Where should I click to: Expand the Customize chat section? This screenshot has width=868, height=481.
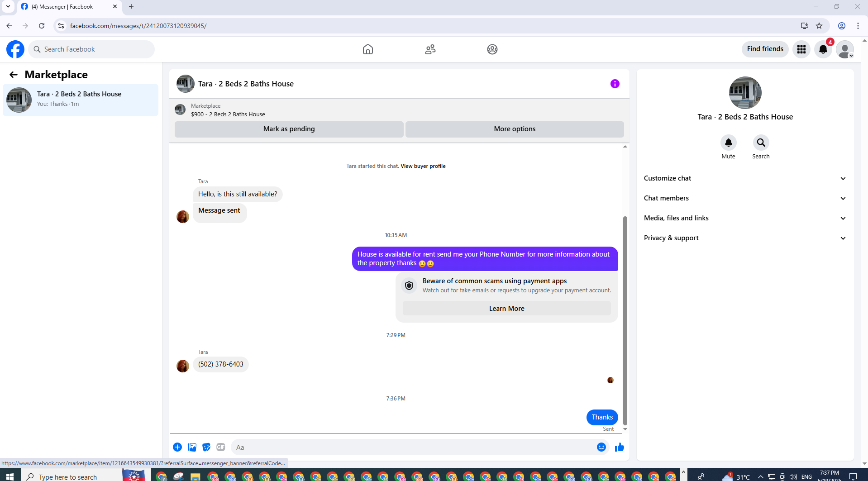745,178
